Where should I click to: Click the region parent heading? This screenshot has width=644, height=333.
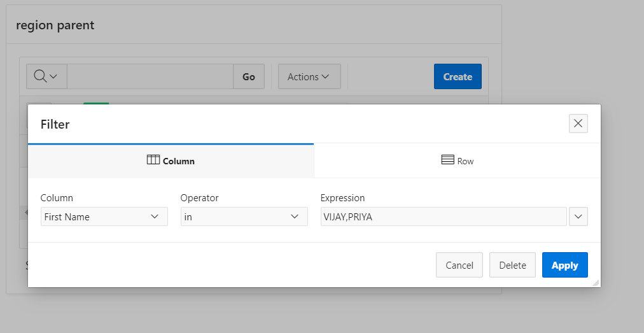pyautogui.click(x=55, y=25)
